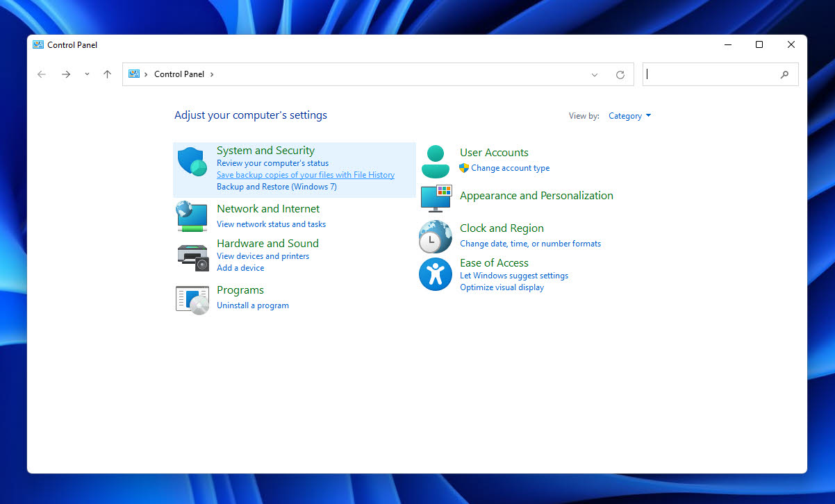Open User Accounts category heading
This screenshot has width=835, height=504.
(494, 153)
